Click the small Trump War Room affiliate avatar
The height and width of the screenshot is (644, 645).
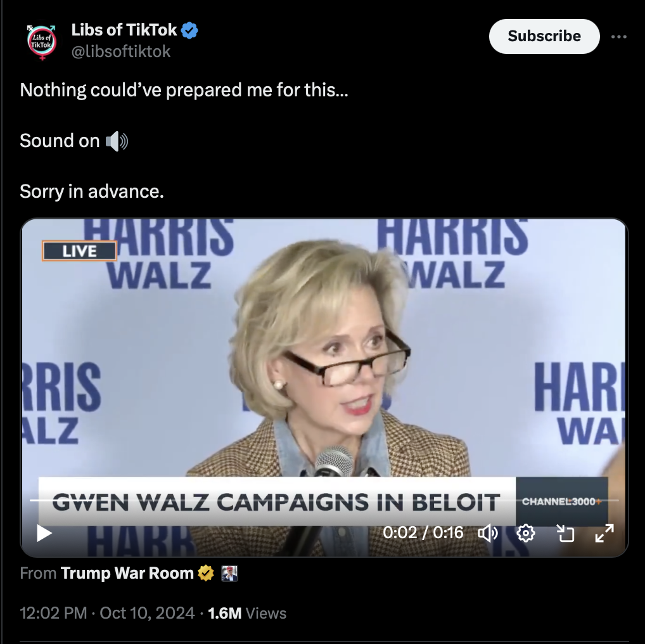point(229,573)
